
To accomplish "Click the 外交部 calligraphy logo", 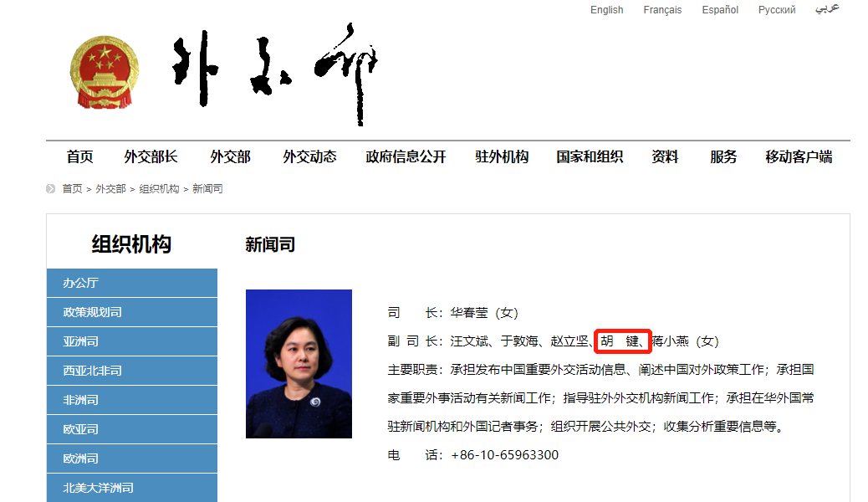I will [x=275, y=73].
